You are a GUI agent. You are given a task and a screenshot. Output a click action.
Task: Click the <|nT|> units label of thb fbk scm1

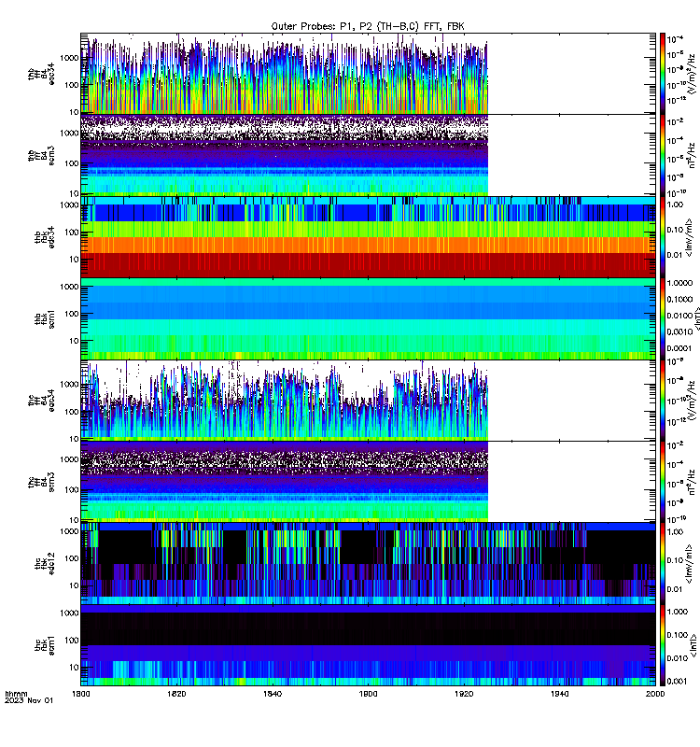tap(696, 318)
